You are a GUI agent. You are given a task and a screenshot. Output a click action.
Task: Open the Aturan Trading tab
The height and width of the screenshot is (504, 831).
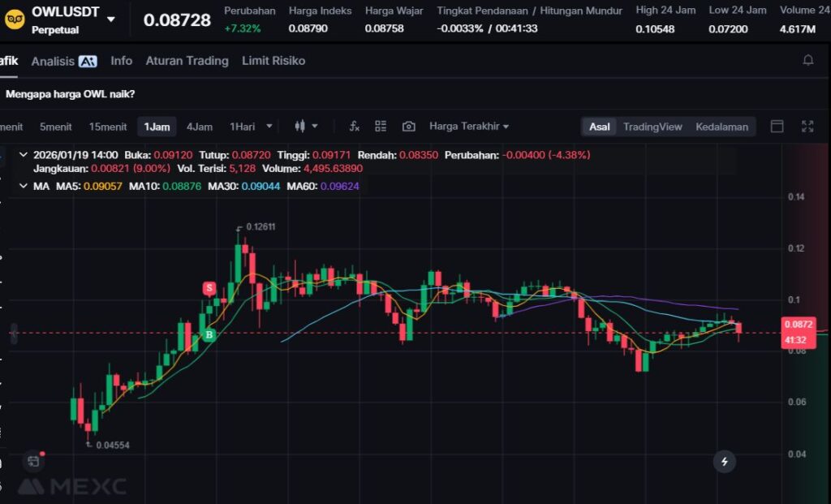[187, 61]
